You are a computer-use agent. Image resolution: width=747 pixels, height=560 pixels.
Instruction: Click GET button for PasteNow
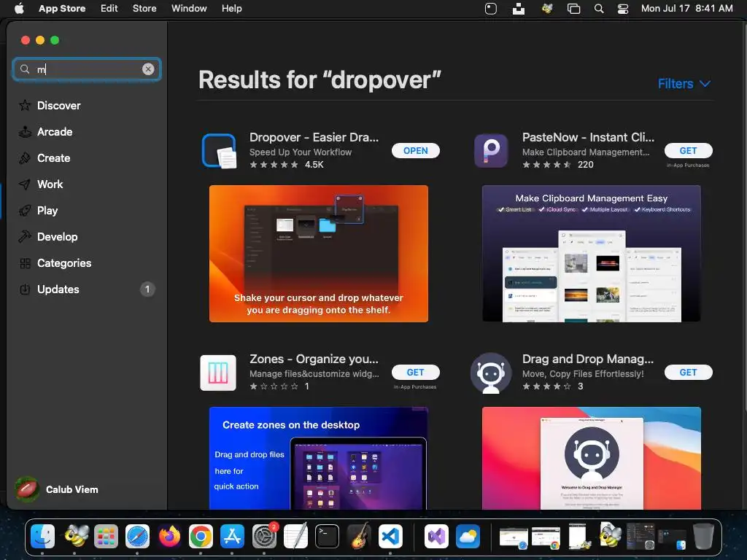tap(689, 150)
